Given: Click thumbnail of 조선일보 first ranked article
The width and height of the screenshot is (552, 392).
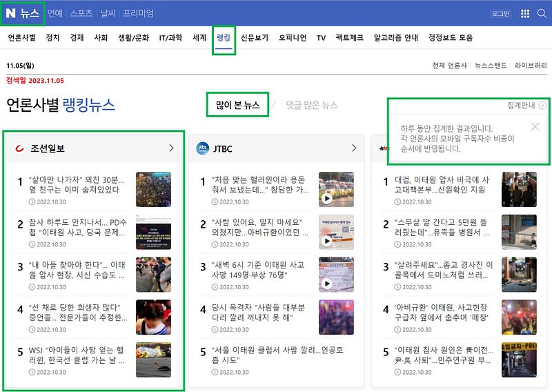Looking at the screenshot, I should coord(153,190).
